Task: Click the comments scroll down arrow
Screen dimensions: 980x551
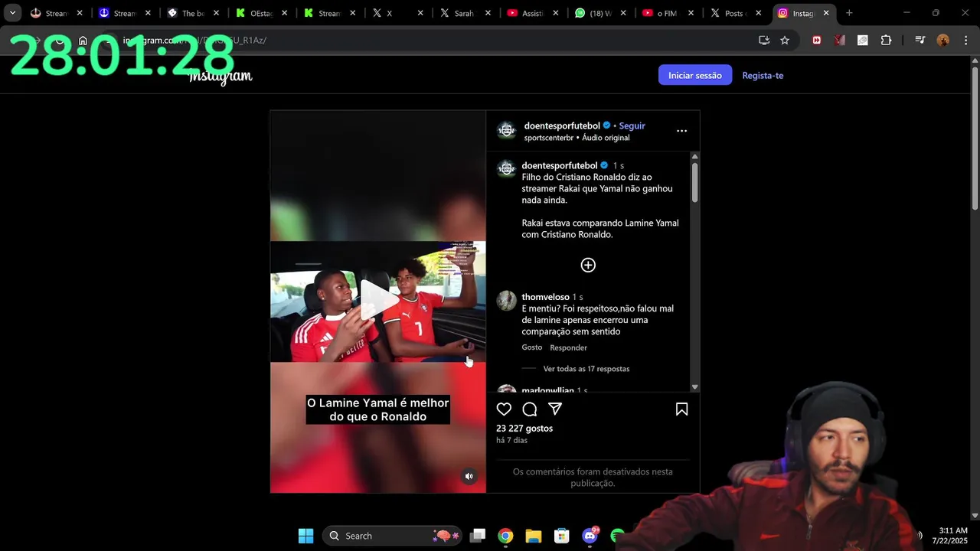Action: (x=694, y=387)
